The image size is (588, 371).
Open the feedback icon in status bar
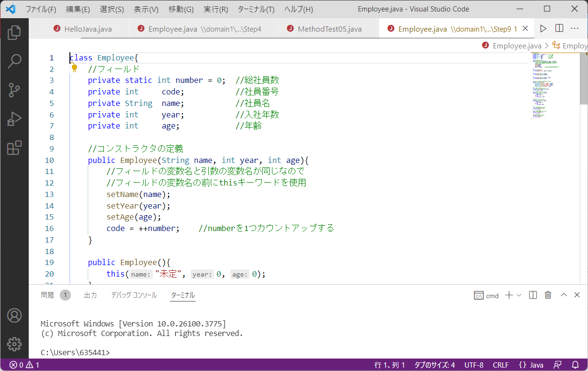click(x=557, y=365)
